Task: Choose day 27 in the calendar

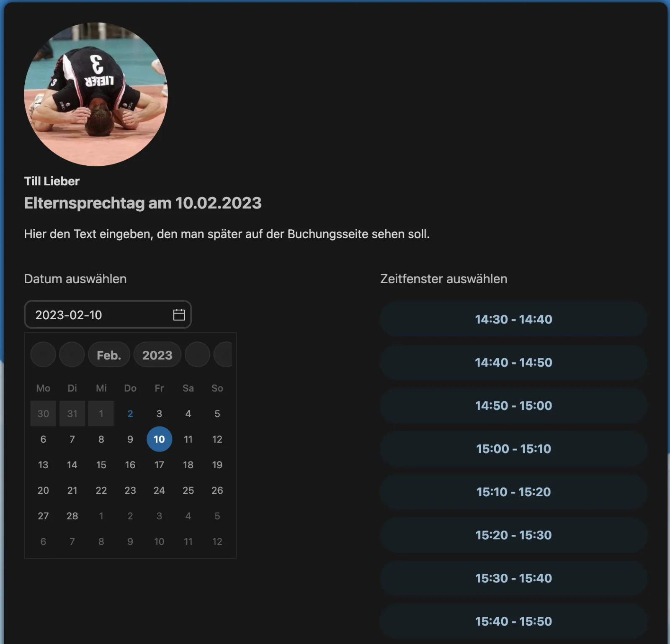Action: pos(43,516)
